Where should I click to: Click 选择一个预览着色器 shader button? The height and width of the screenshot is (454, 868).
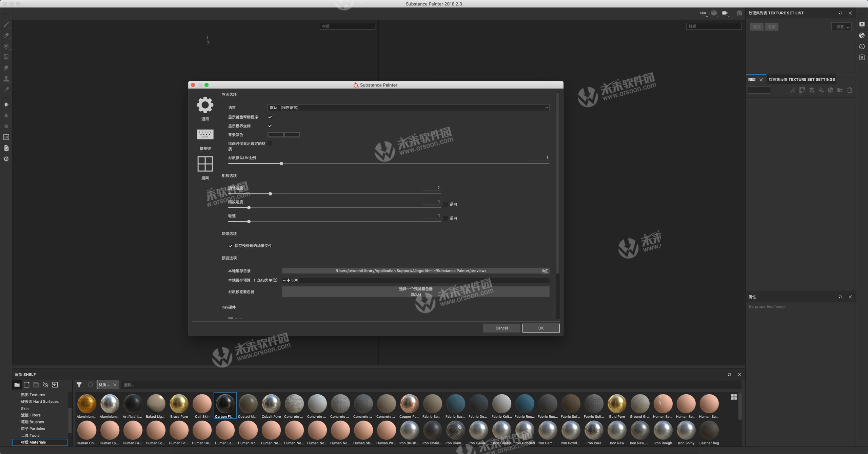pos(416,292)
